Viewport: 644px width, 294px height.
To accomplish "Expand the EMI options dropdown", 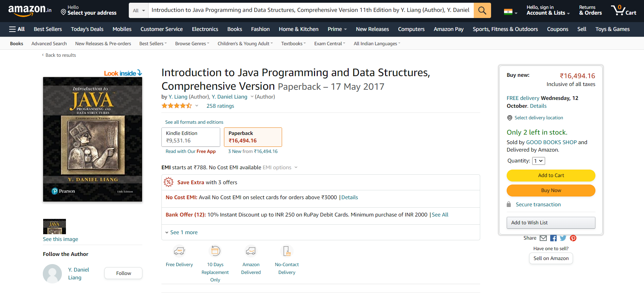I will pyautogui.click(x=280, y=168).
